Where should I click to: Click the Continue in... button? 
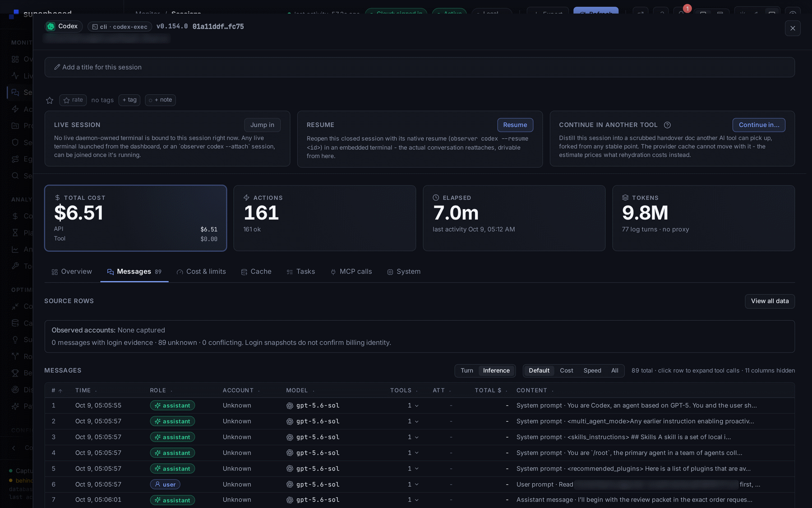coord(759,125)
